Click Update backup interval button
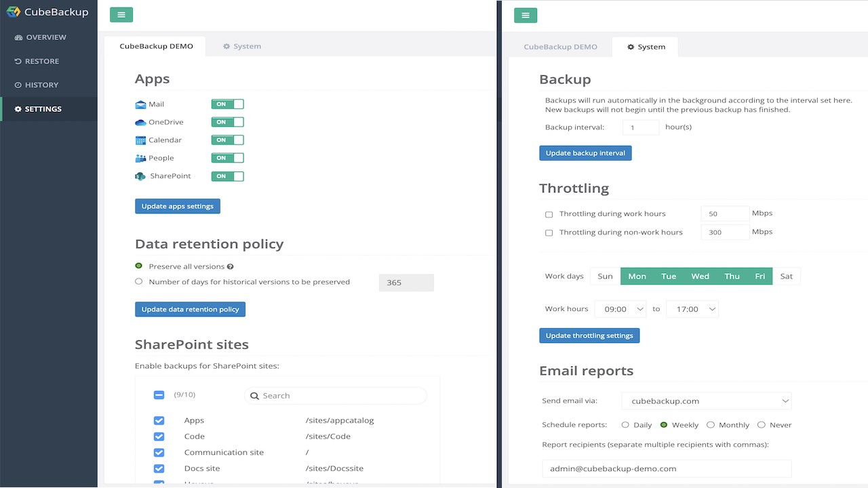The image size is (868, 488). 585,153
